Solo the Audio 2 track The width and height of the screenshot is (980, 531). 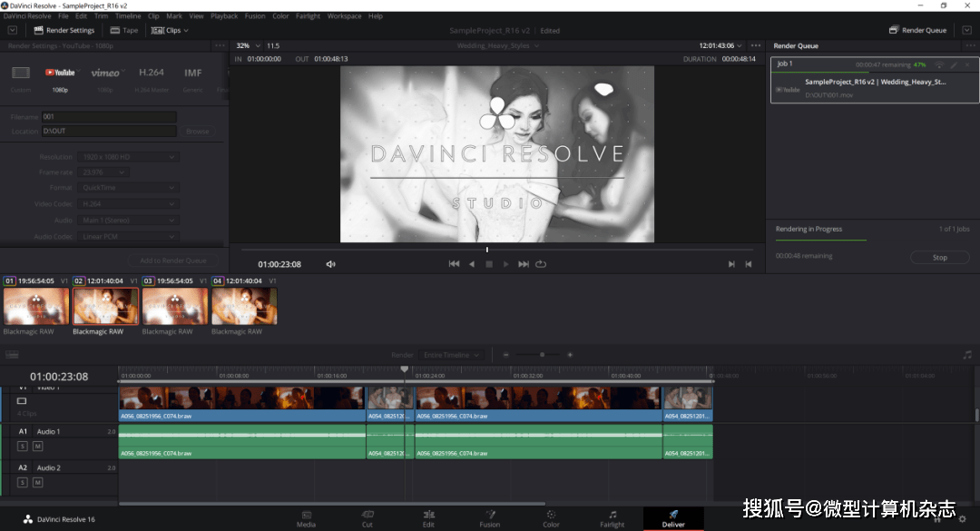pos(23,482)
